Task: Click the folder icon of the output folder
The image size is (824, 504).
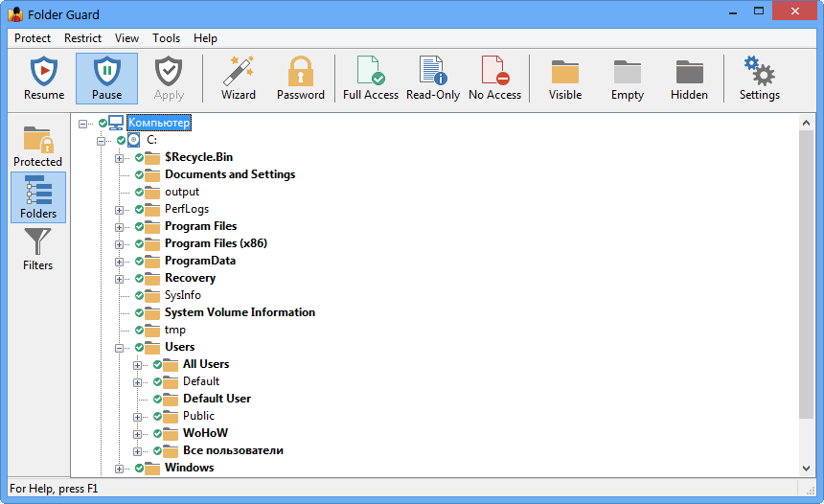Action: coord(152,193)
